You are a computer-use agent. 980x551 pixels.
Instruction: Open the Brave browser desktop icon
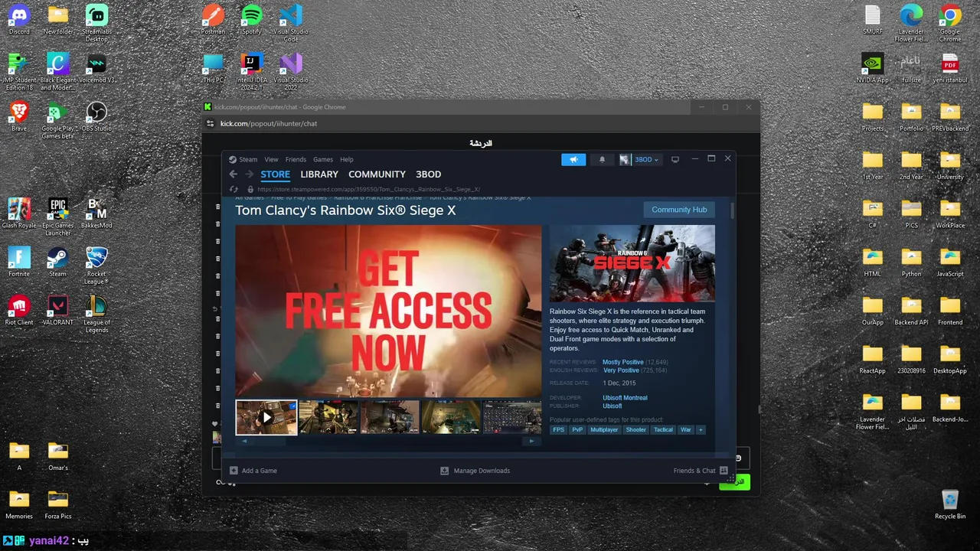pos(19,117)
